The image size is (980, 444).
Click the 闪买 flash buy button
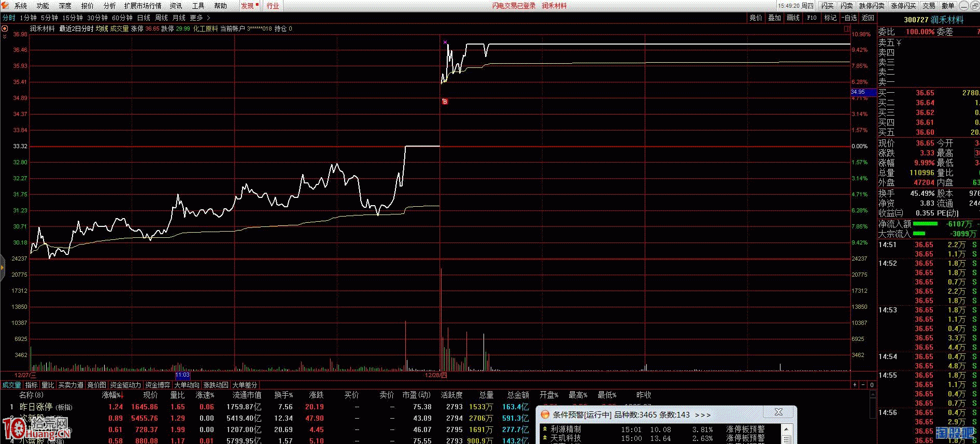[x=827, y=6]
